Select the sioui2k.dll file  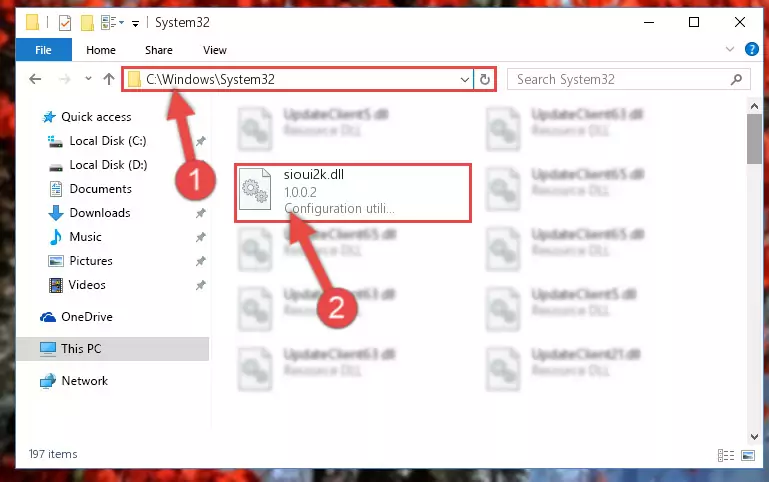point(353,193)
